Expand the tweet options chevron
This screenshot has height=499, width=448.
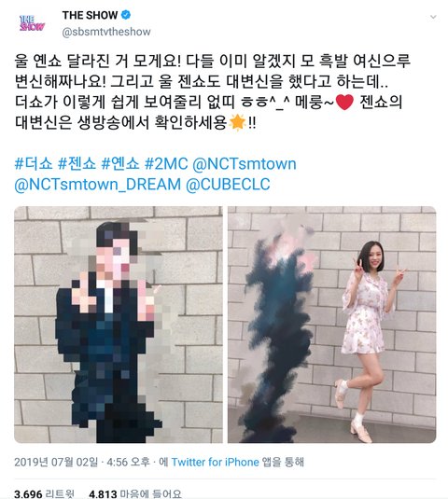(433, 17)
